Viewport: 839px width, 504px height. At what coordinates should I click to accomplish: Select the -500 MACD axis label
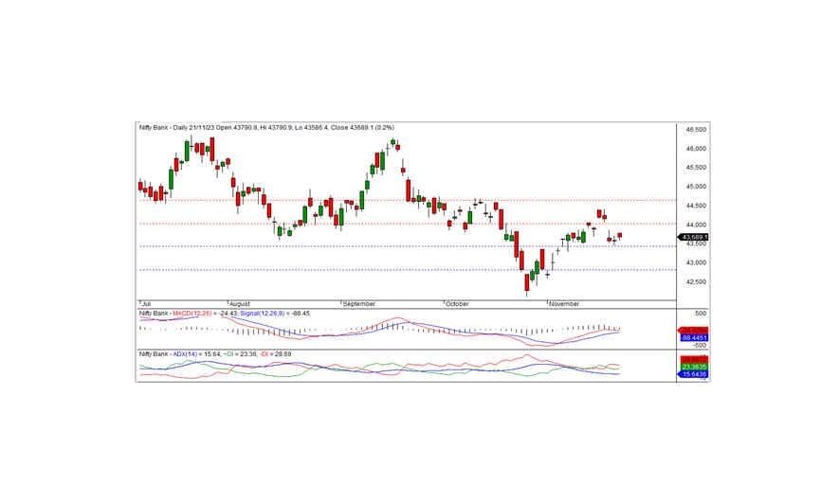700,345
